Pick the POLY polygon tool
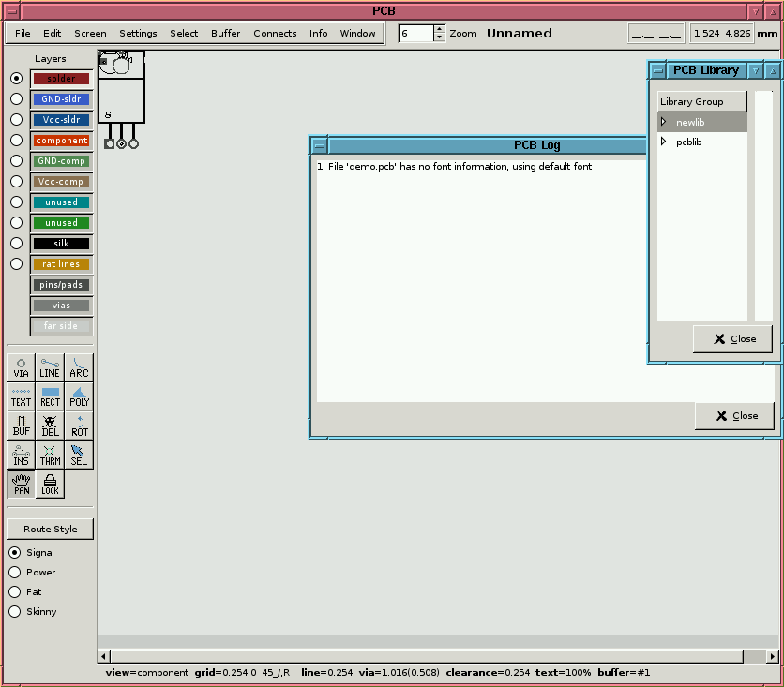 (79, 396)
